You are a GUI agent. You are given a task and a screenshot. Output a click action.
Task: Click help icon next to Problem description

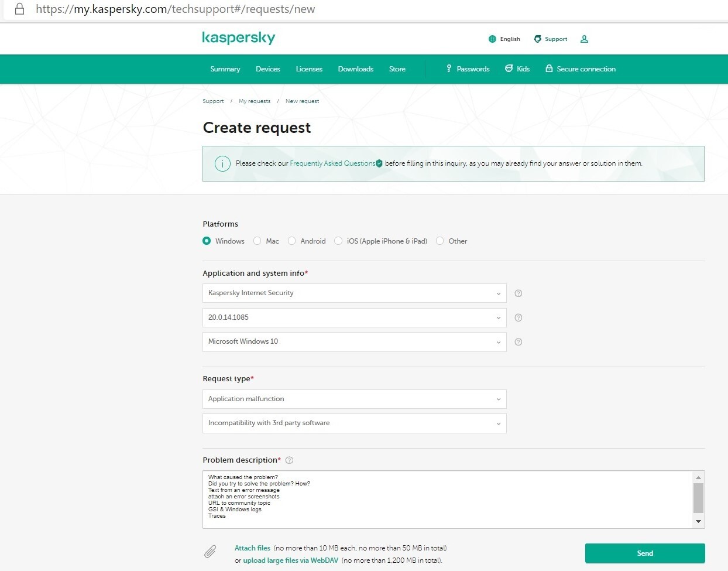click(x=289, y=460)
